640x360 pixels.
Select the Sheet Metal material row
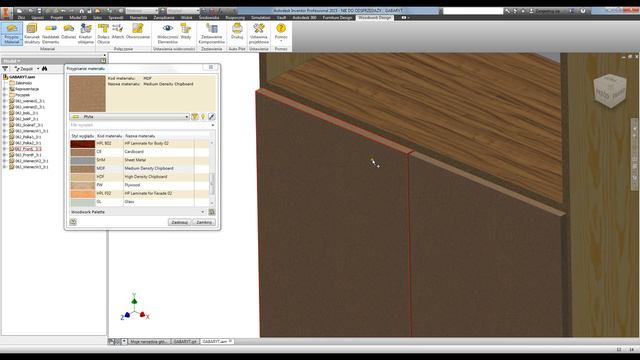139,160
